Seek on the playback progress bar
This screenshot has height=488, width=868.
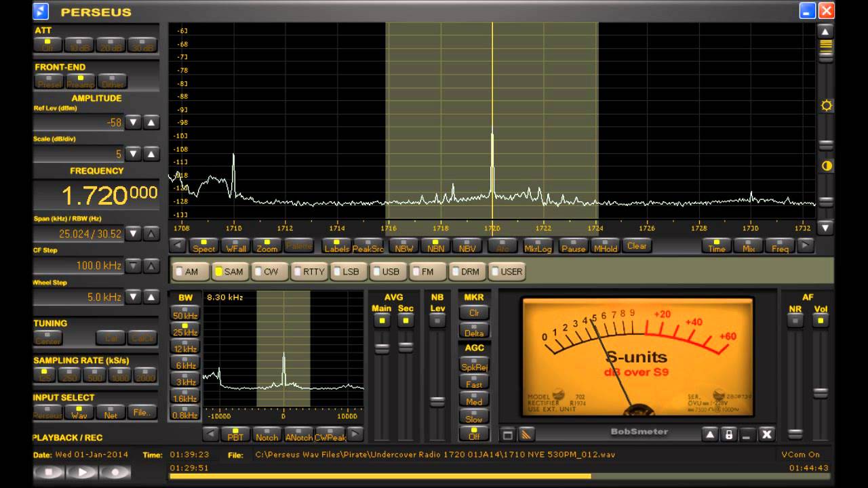[x=500, y=476]
